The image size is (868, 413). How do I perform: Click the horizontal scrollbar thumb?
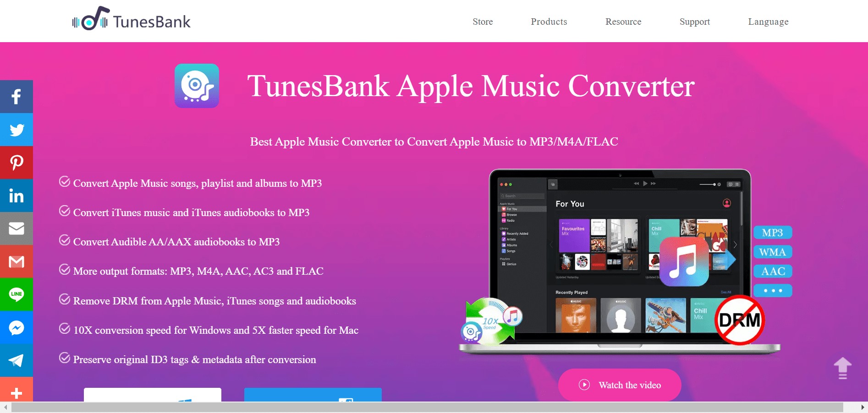click(x=427, y=407)
